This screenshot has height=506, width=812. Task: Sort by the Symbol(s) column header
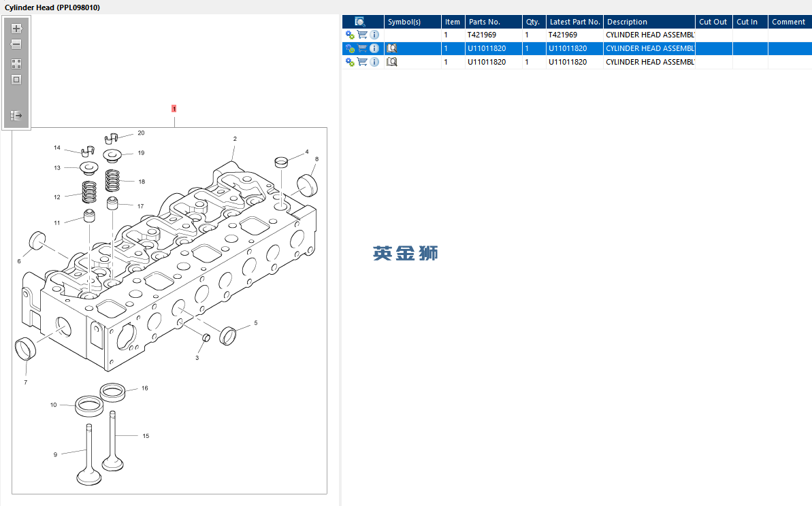coord(412,22)
